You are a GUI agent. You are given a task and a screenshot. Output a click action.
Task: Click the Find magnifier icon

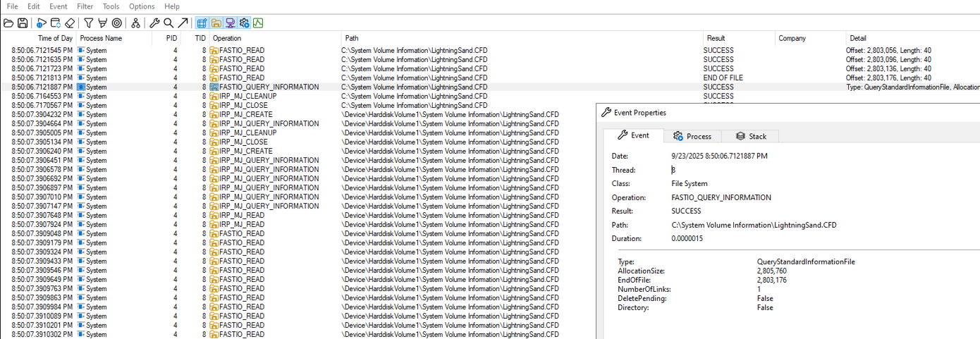(169, 23)
